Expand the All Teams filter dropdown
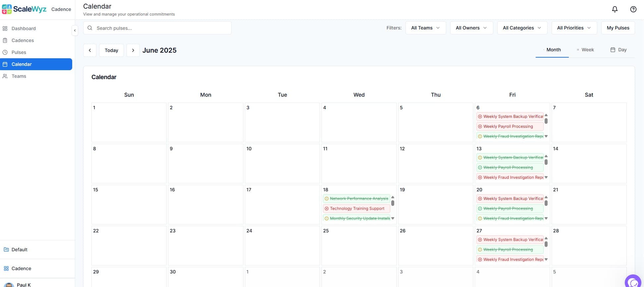 point(425,28)
